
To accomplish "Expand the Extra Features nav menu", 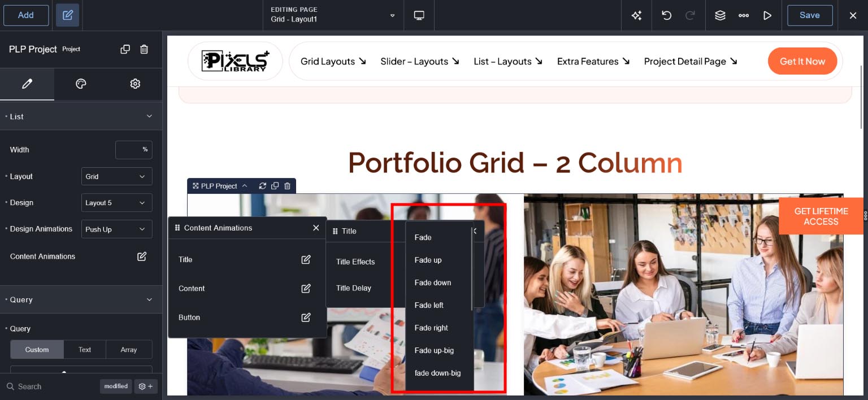I will [593, 61].
